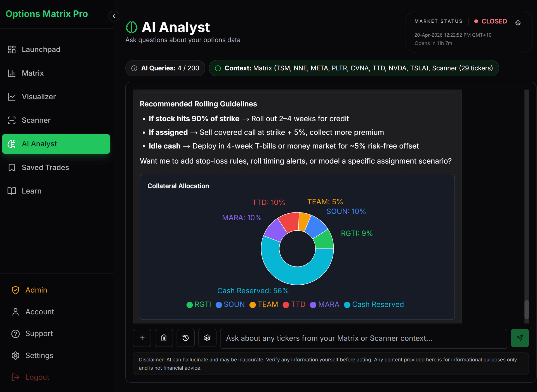537x392 pixels.
Task: Click the Scanner frame icon
Action: (x=12, y=120)
